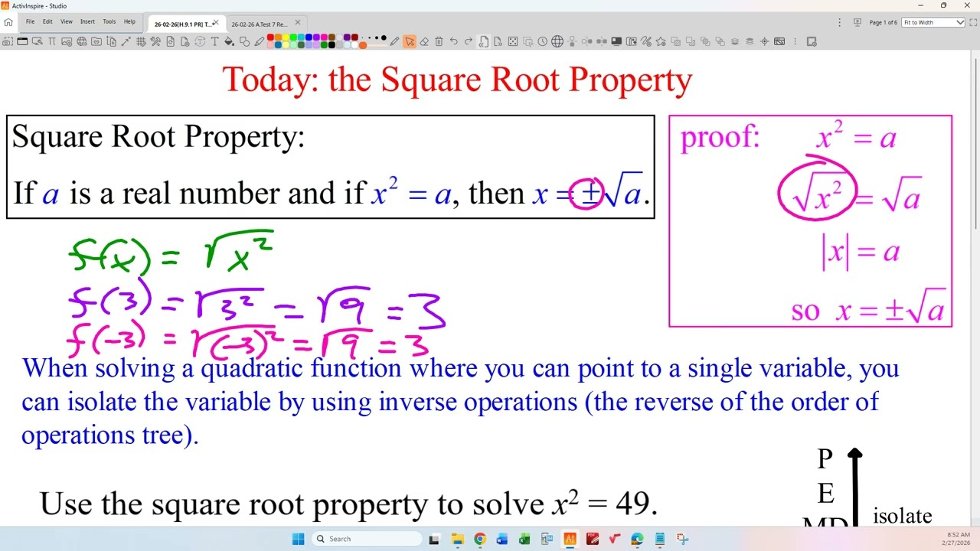Viewport: 980px width, 551px height.
Task: Open the Fit to Width zoom dropdown
Action: pos(933,22)
